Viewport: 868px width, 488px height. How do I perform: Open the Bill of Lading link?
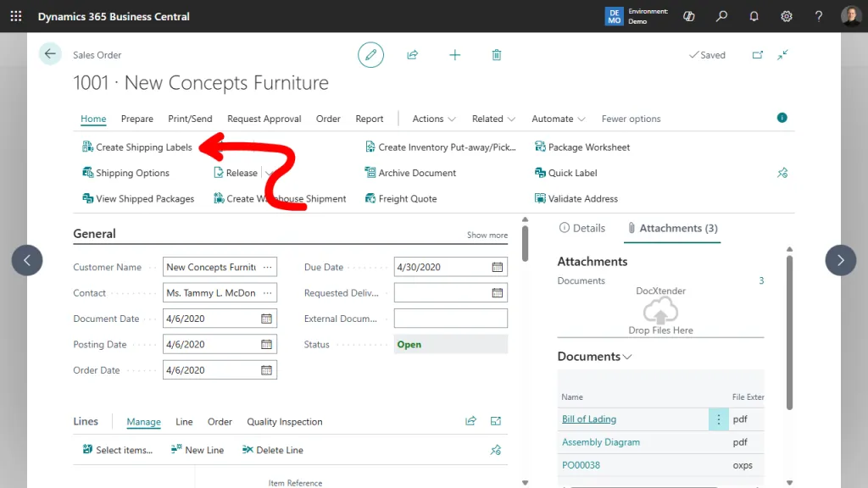coord(589,419)
